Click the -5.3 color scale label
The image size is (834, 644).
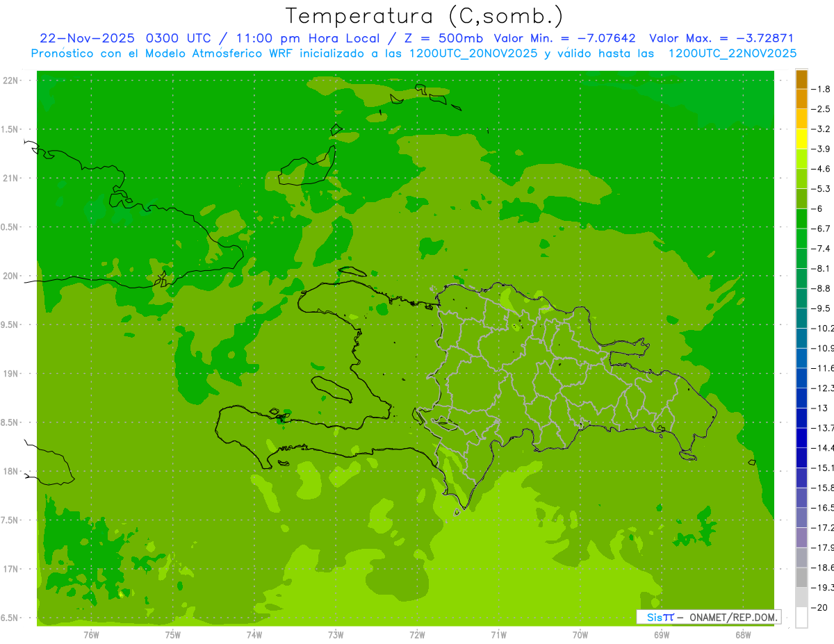[821, 188]
